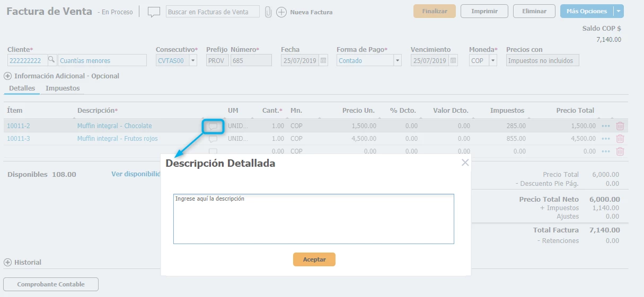The width and height of the screenshot is (644, 297).
Task: Click the magnifier icon in Cliente field
Action: pos(51,60)
